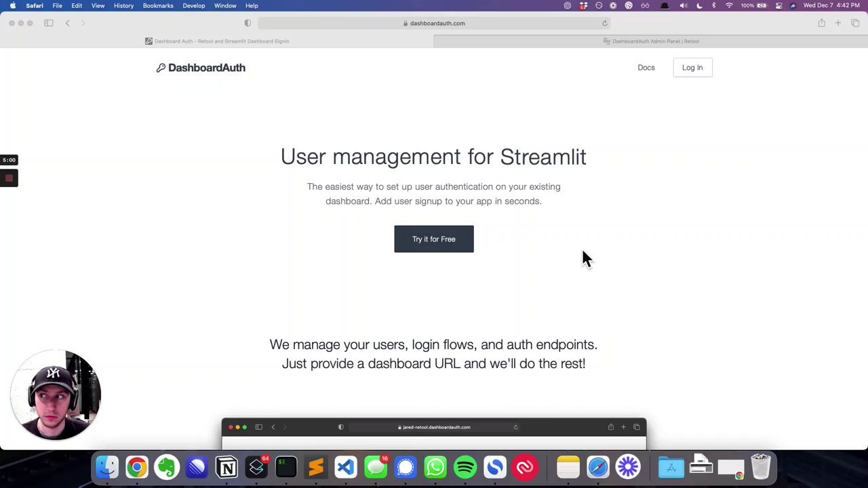The width and height of the screenshot is (868, 488).
Task: Open a new tab with plus icon
Action: 837,23
